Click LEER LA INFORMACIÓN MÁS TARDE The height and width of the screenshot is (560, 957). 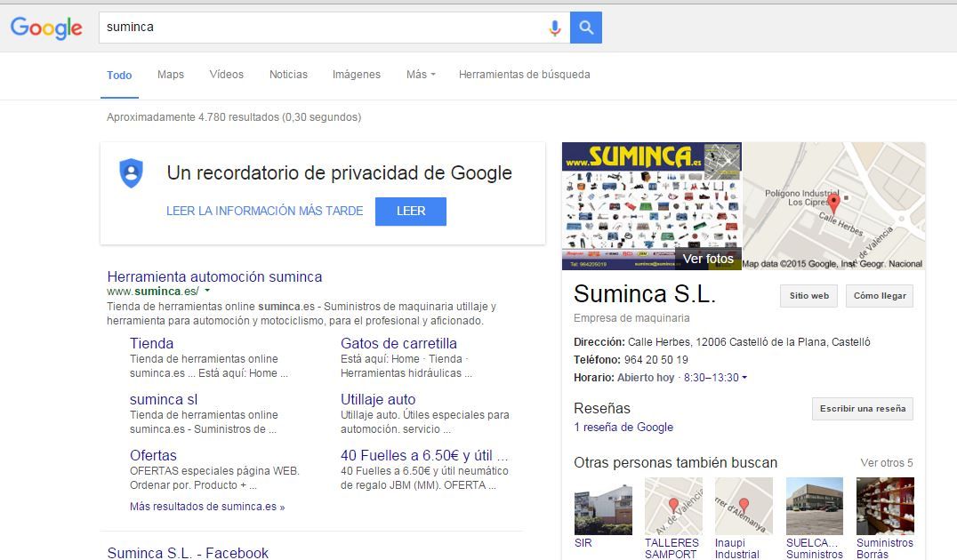[265, 211]
